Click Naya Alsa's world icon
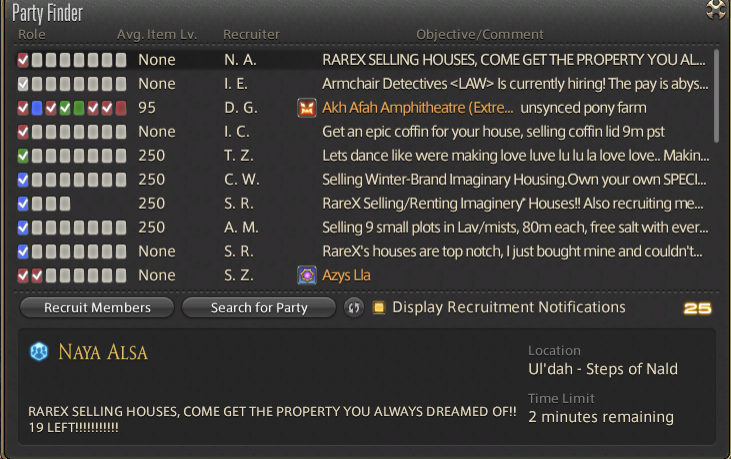Screen dimensions: 731x459 39,352
